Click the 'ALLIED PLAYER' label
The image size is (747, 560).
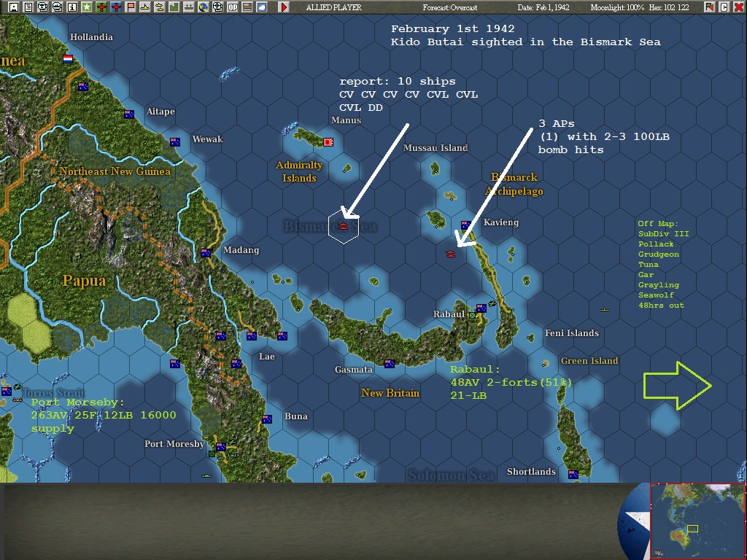[x=333, y=7]
